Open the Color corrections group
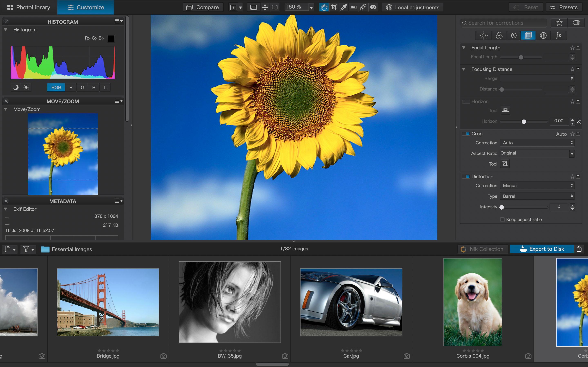Image resolution: width=588 pixels, height=367 pixels. pyautogui.click(x=499, y=35)
